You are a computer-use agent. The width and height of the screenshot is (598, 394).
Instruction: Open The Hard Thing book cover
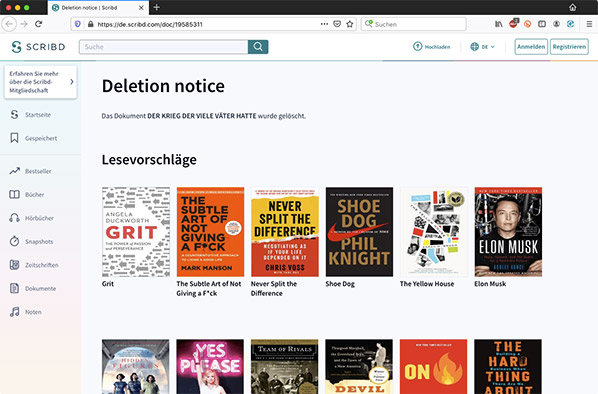tap(508, 367)
